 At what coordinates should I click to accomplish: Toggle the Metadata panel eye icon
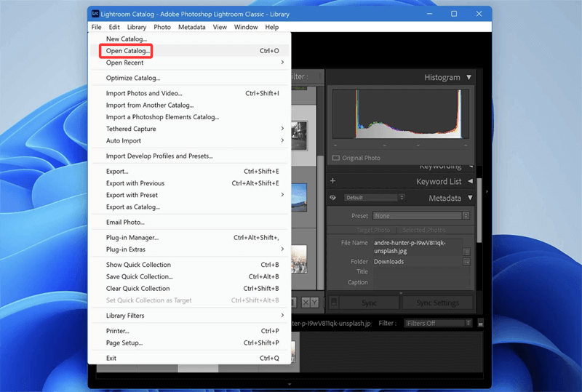coord(332,198)
